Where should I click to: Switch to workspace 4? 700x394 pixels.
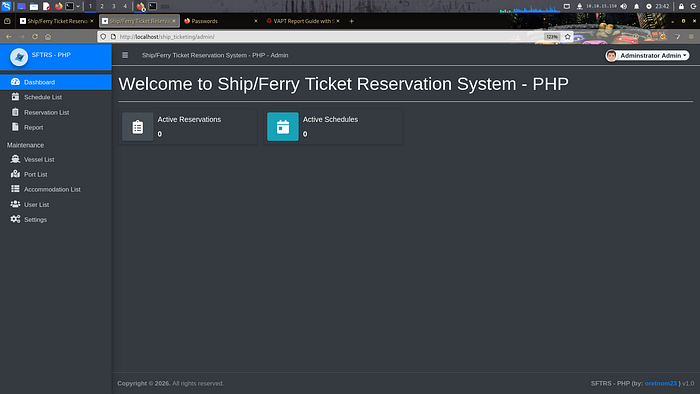tap(125, 6)
